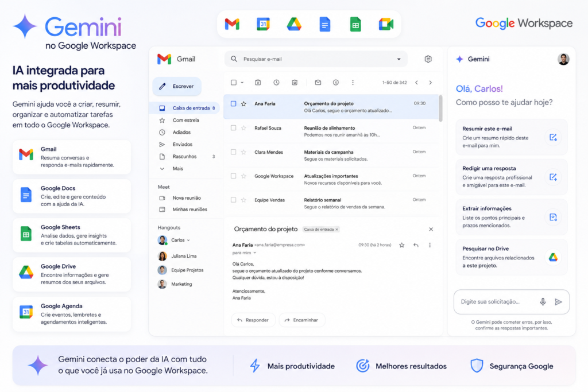Click the mark as read envelope icon
The width and height of the screenshot is (588, 392).
point(318,83)
